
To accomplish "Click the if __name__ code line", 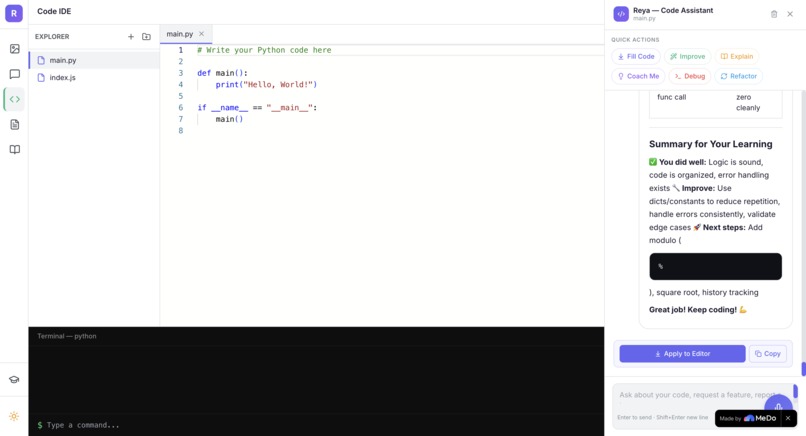I will [x=257, y=107].
